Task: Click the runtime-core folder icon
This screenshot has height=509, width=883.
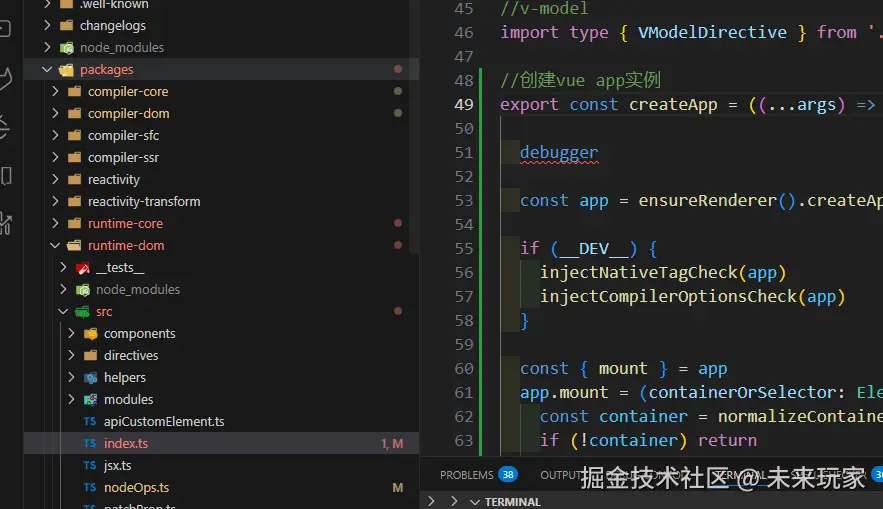Action: (x=74, y=223)
